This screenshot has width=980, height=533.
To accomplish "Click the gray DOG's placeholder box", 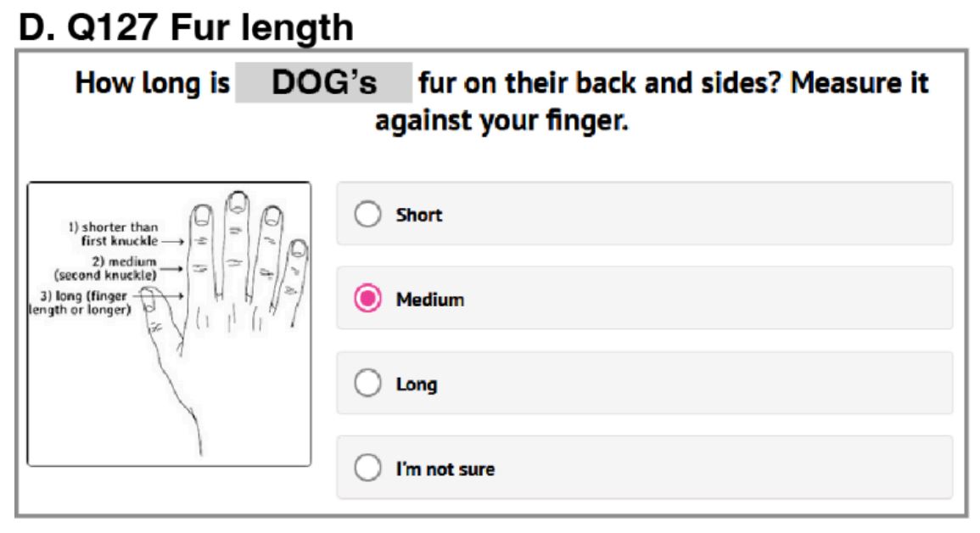I will [x=323, y=83].
